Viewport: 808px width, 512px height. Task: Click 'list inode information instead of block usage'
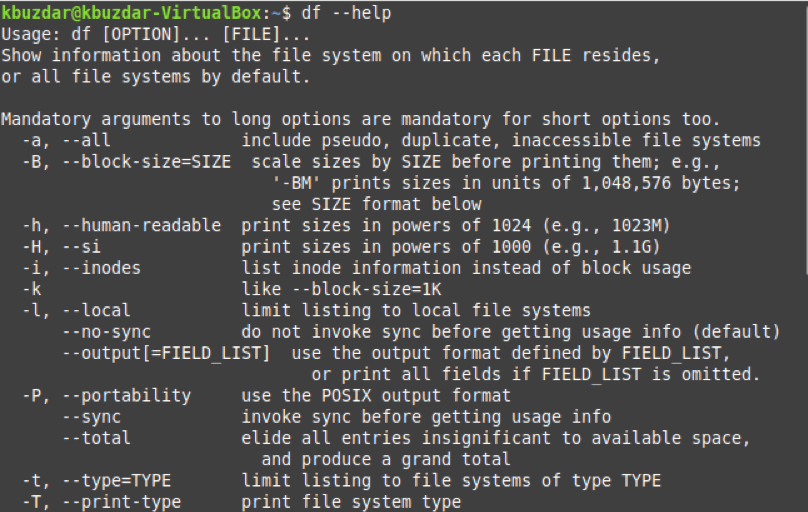pos(466,268)
